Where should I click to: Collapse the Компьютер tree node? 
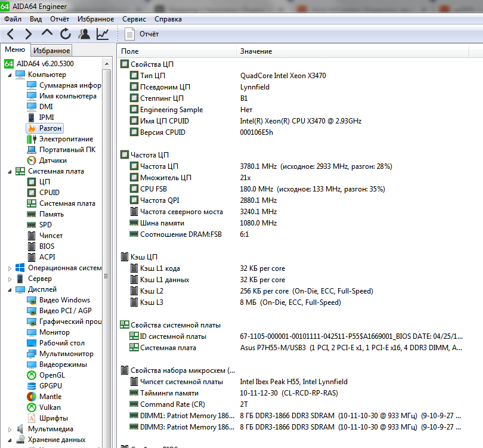(x=10, y=75)
